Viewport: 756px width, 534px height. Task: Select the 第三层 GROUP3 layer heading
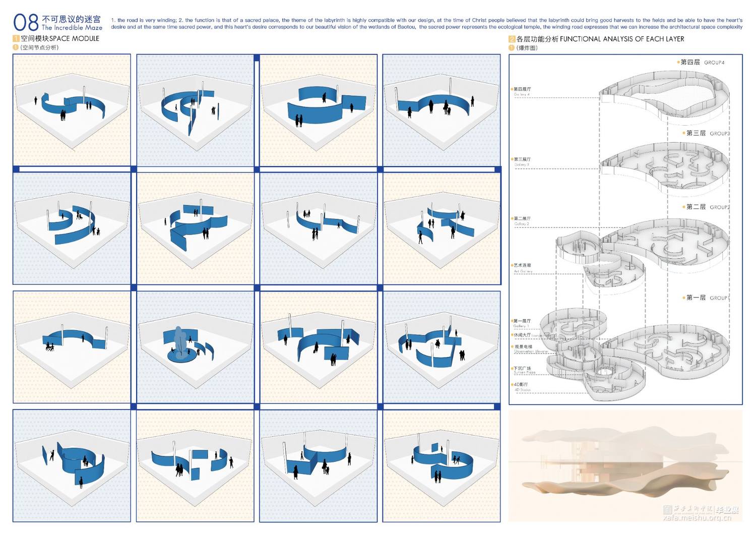708,133
